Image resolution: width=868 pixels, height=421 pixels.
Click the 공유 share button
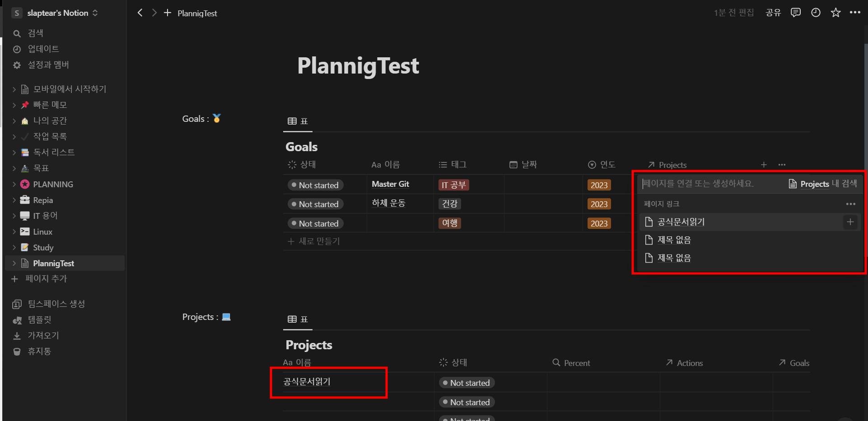(x=773, y=13)
